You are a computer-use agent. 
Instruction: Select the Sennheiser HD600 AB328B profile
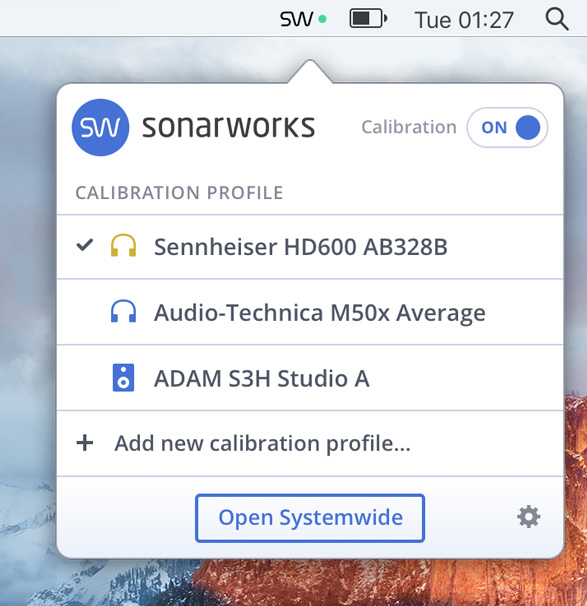pyautogui.click(x=310, y=247)
